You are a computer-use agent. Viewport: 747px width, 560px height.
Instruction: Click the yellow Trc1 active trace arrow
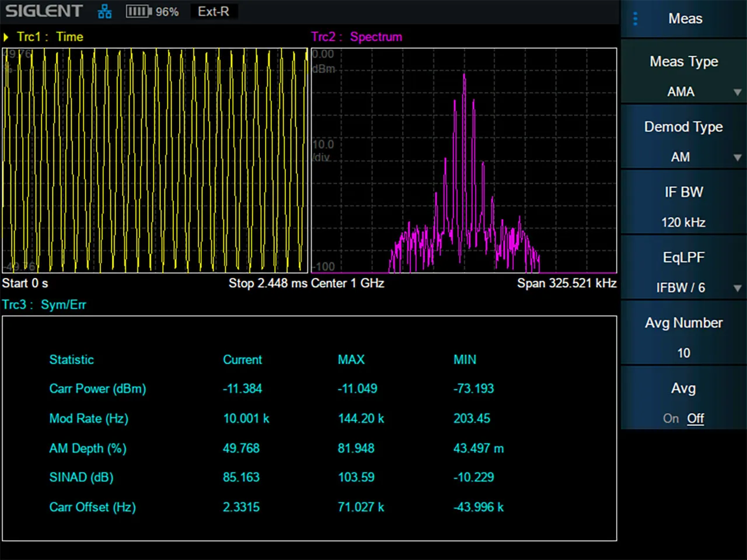(x=6, y=37)
